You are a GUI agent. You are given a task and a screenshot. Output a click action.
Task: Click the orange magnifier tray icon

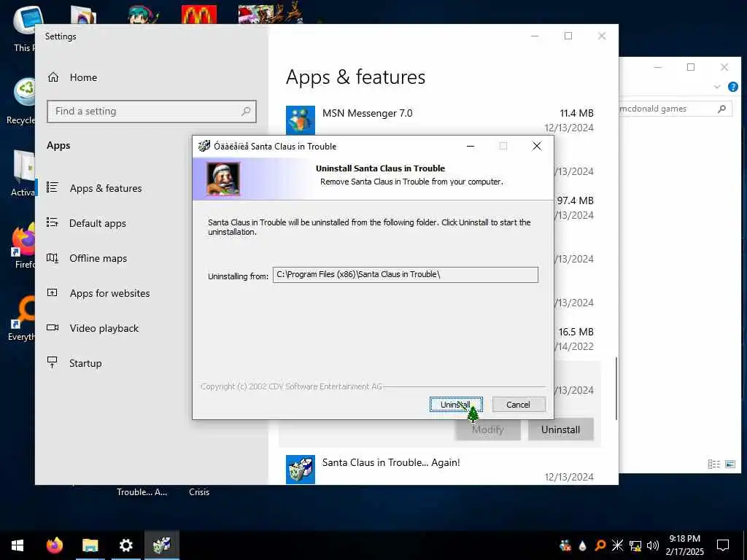pos(600,545)
